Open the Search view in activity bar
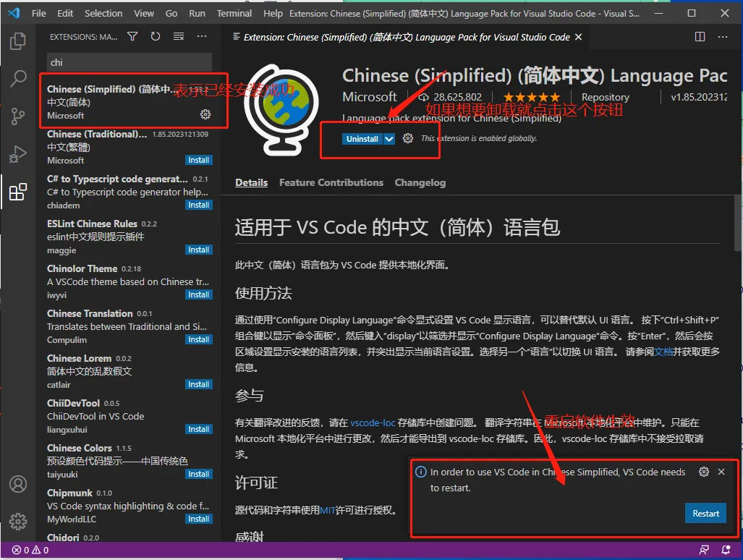 (17, 78)
